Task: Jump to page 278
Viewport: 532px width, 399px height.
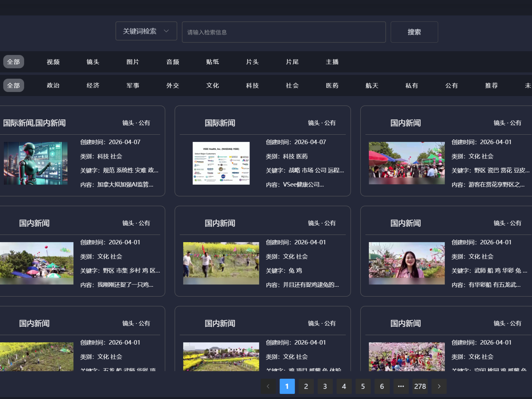Action: [420, 386]
